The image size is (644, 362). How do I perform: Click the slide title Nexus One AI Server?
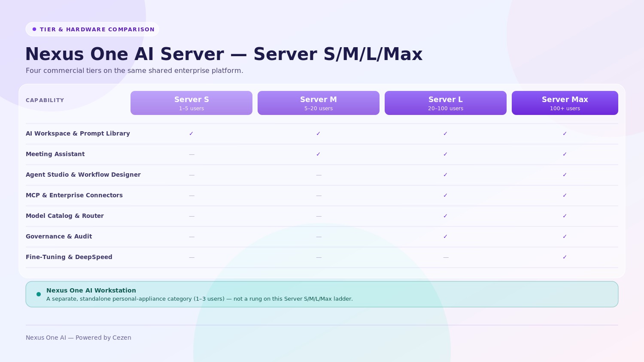point(224,54)
